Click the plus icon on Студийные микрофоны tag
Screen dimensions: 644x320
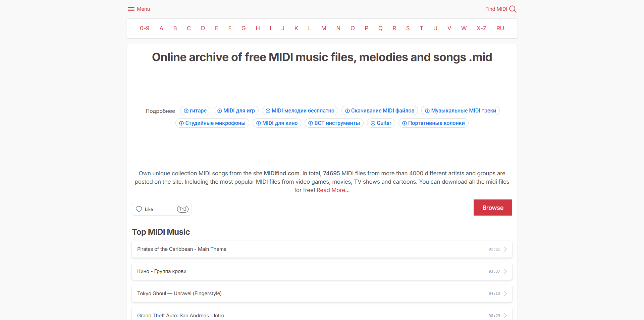(181, 123)
